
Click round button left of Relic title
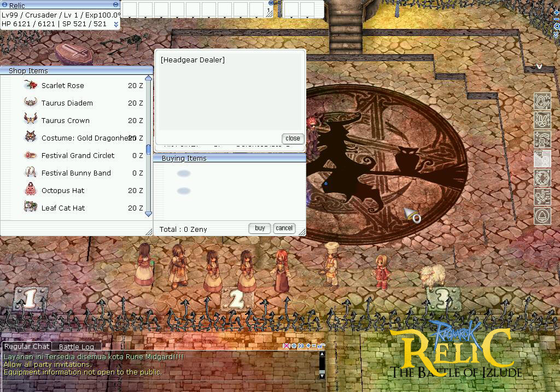click(4, 4)
